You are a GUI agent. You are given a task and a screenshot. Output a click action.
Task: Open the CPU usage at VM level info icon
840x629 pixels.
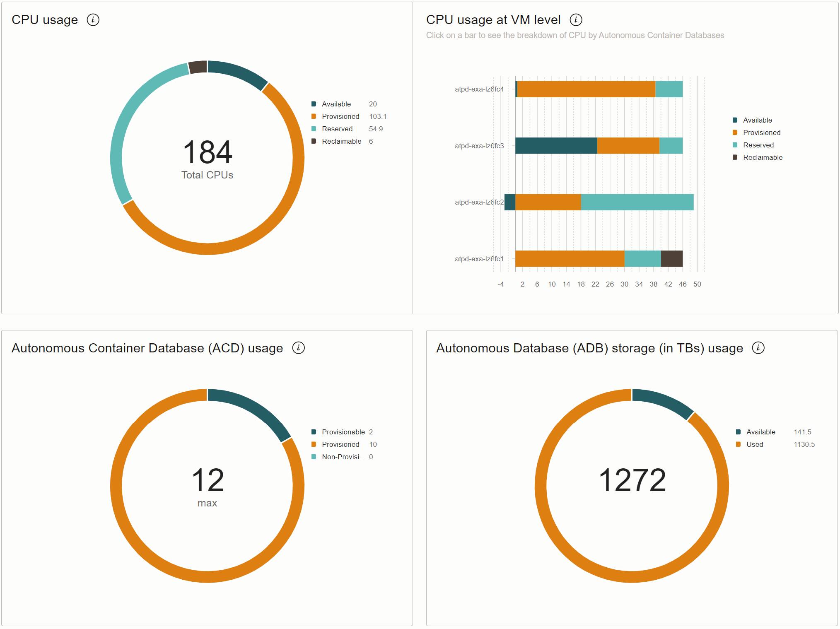pyautogui.click(x=576, y=20)
